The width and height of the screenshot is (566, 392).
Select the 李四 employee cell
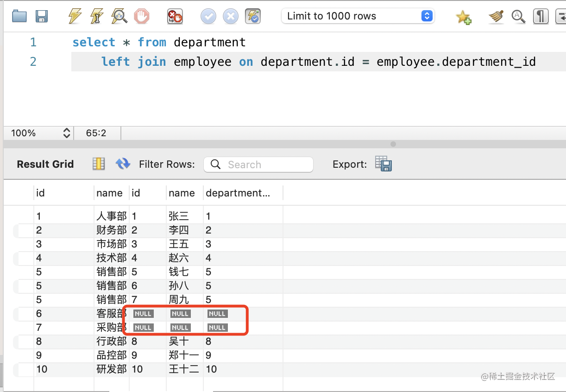pos(184,230)
